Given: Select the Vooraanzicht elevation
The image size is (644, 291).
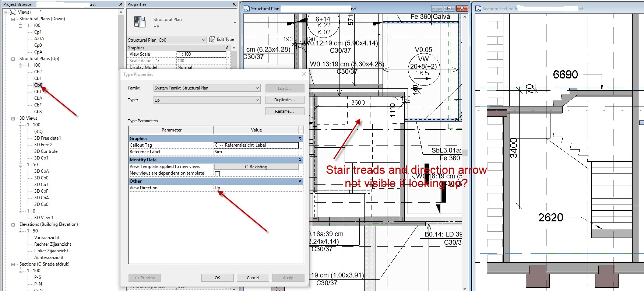Looking at the screenshot, I should [x=47, y=238].
